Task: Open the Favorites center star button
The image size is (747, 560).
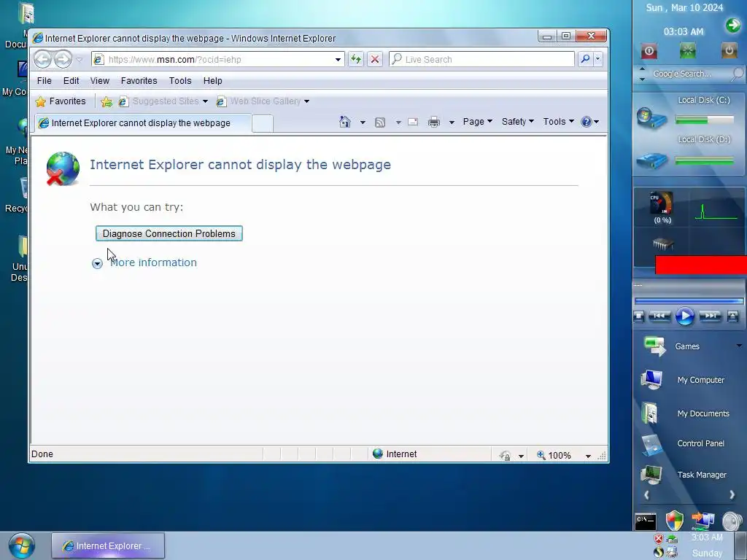Action: coord(61,101)
